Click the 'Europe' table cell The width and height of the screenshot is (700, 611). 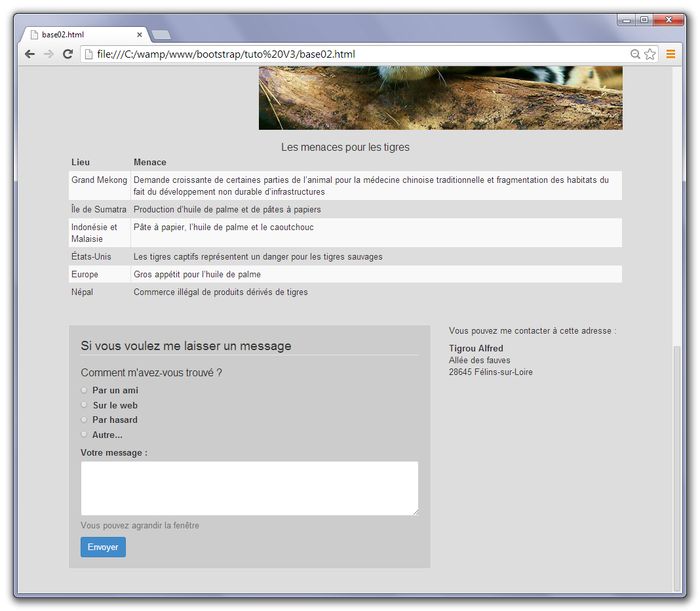pyautogui.click(x=100, y=274)
